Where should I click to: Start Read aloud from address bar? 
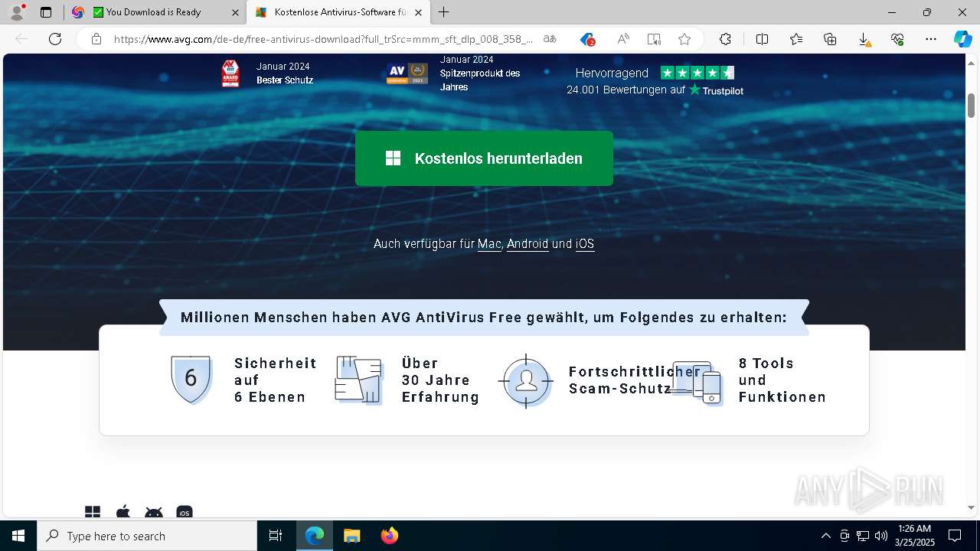coord(623,39)
